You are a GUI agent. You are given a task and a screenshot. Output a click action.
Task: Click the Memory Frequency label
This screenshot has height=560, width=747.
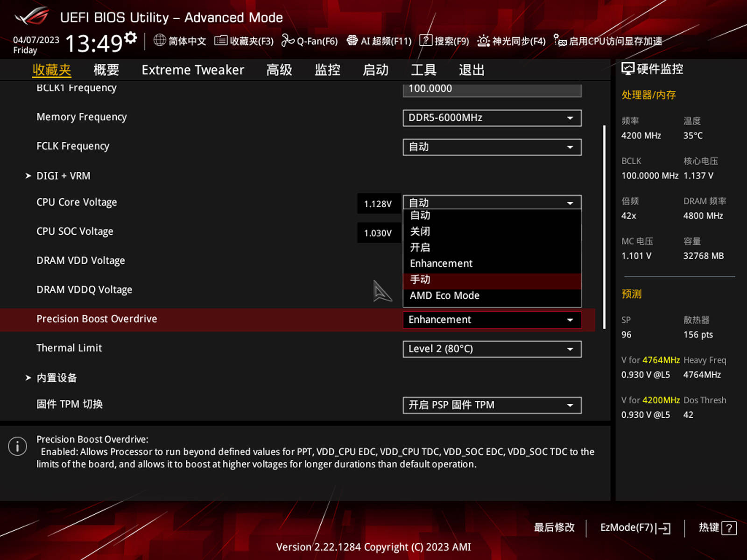[x=82, y=117]
